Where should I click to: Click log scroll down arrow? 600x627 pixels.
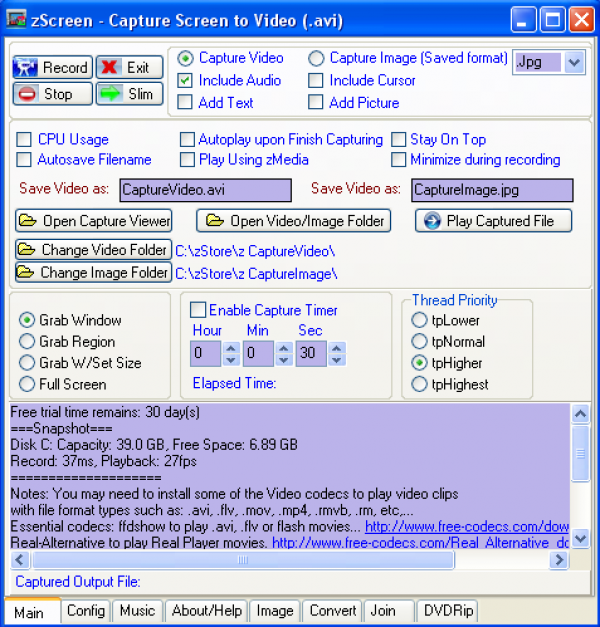pyautogui.click(x=580, y=539)
